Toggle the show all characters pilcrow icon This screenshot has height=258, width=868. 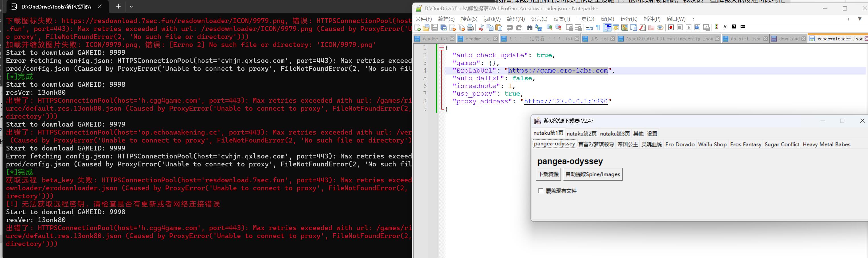point(598,28)
